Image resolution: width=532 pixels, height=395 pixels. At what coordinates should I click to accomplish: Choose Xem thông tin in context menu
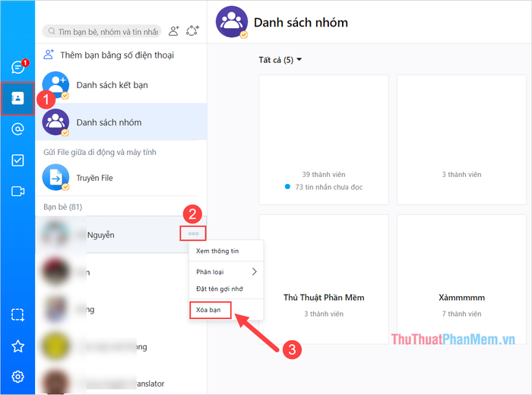click(226, 251)
